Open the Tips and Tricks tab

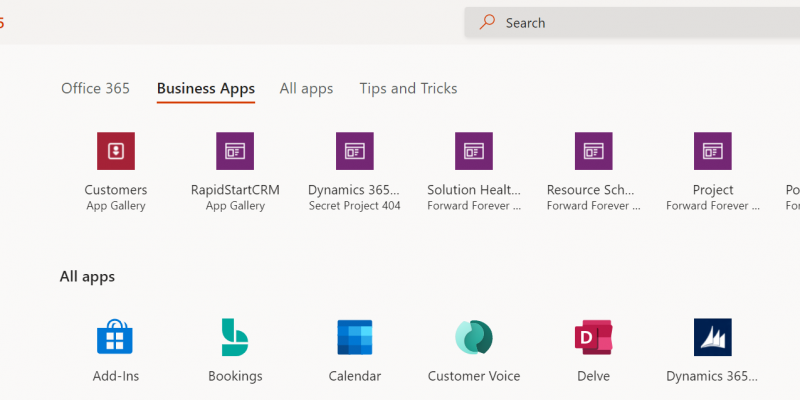pos(408,89)
